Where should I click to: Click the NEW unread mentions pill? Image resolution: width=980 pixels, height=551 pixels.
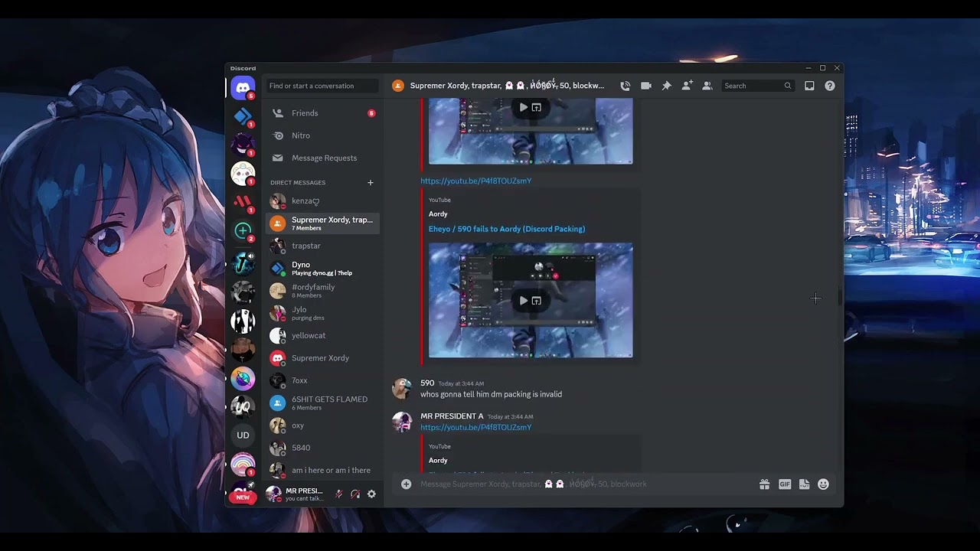pyautogui.click(x=243, y=497)
